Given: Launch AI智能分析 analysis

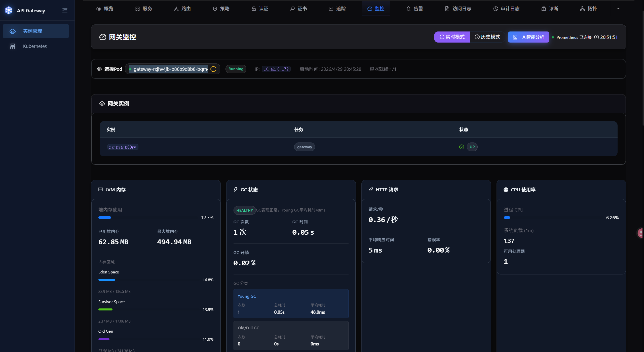Looking at the screenshot, I should 528,37.
